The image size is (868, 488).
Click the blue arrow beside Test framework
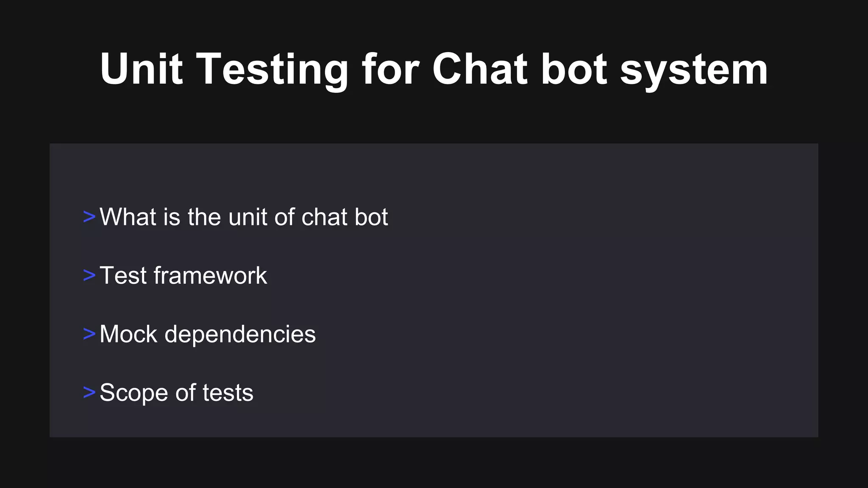click(89, 275)
